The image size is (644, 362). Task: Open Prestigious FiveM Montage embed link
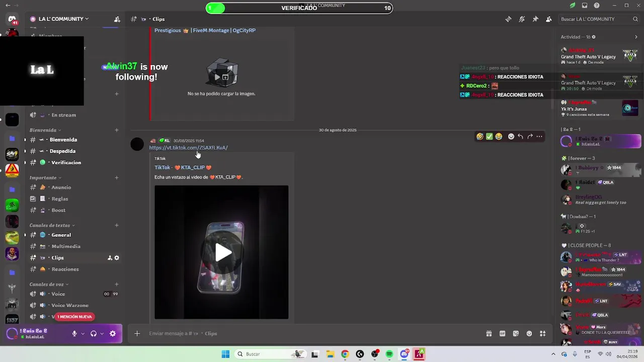[x=205, y=30]
